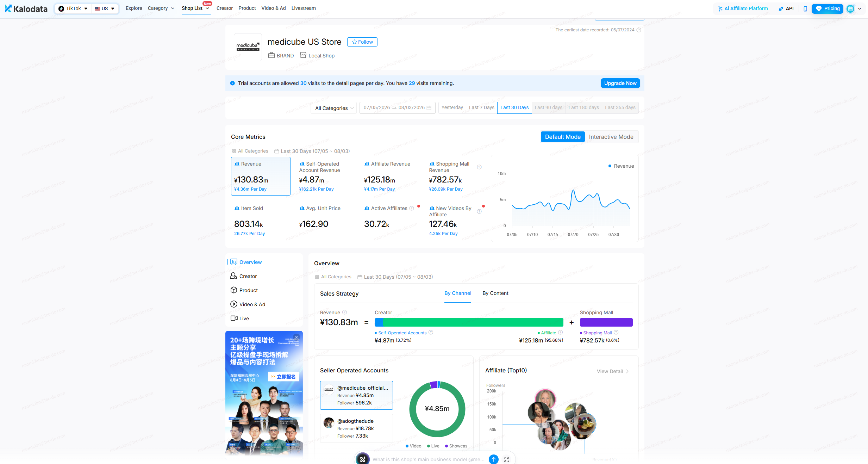Open the date range picker
Image resolution: width=868 pixels, height=464 pixels.
pos(397,108)
